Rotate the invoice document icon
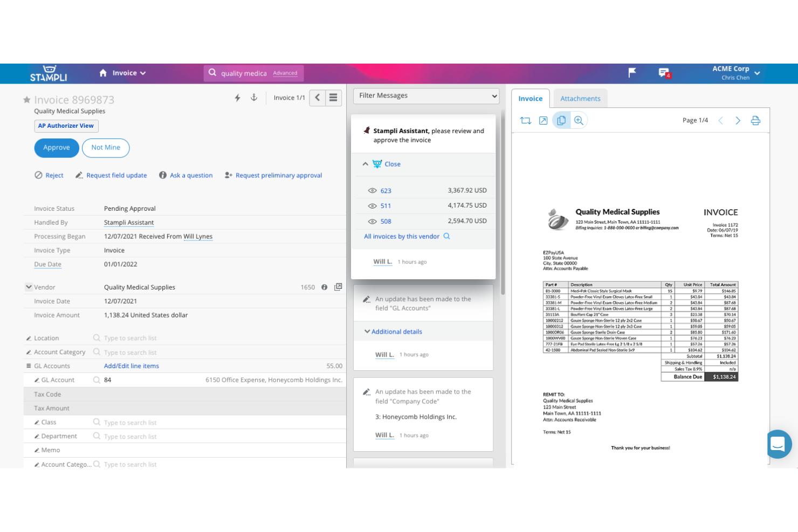 tap(526, 121)
